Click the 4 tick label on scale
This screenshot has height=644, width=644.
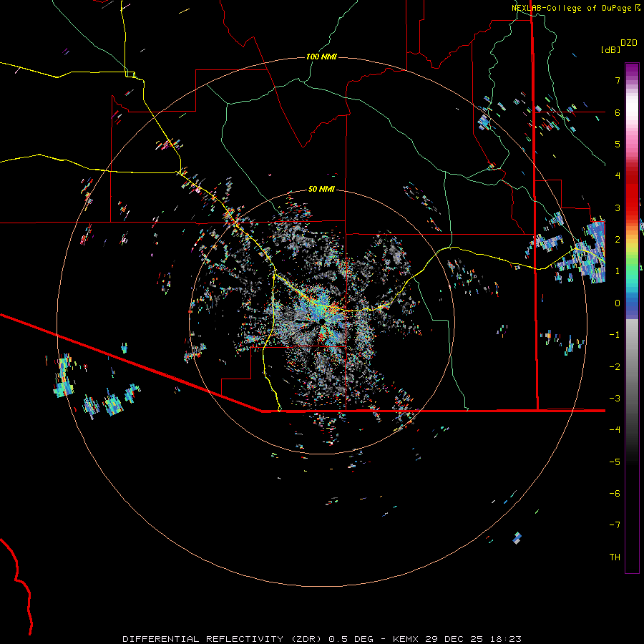tap(618, 176)
